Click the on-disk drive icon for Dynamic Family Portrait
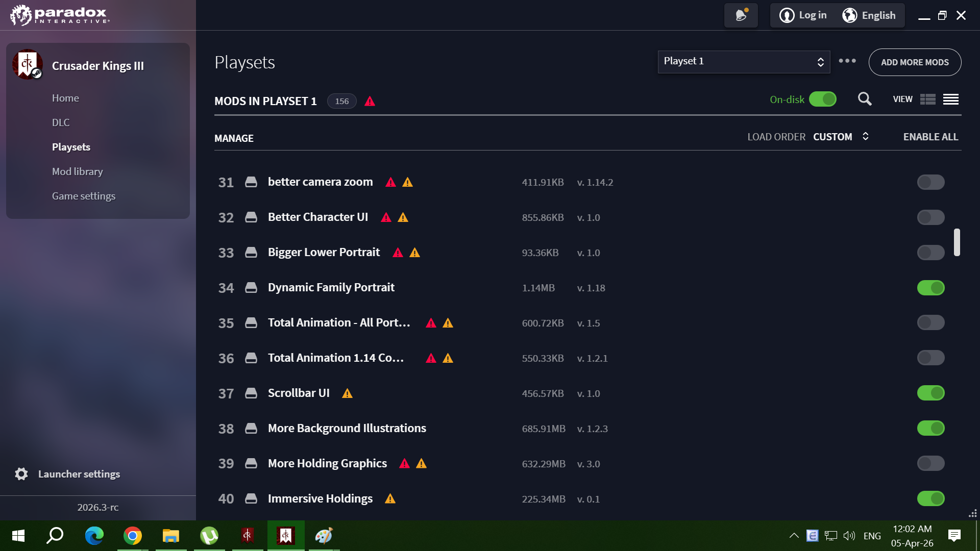This screenshot has width=980, height=551. tap(251, 288)
